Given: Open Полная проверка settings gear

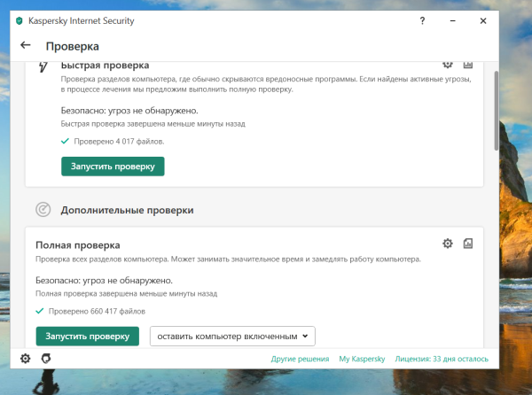Looking at the screenshot, I should point(448,244).
